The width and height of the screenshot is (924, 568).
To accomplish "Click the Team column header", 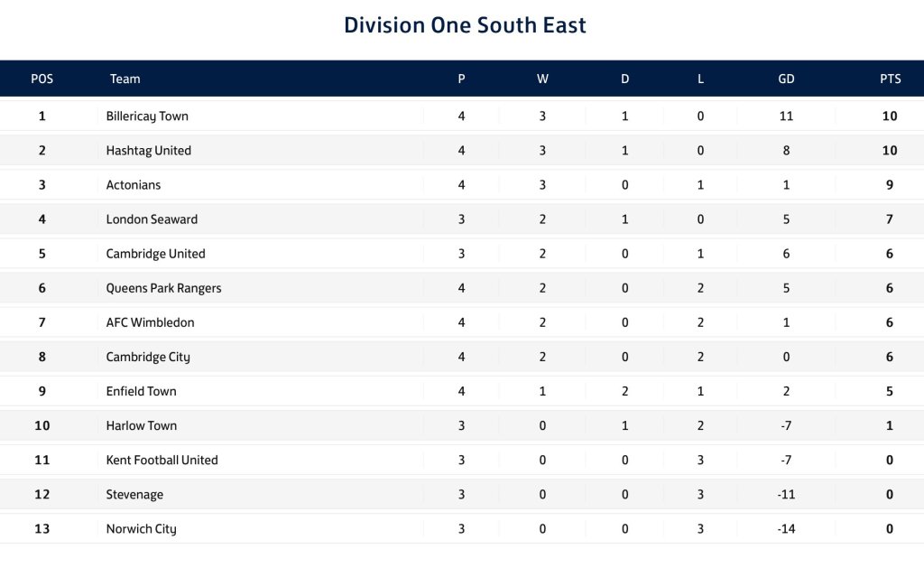I will coord(125,79).
